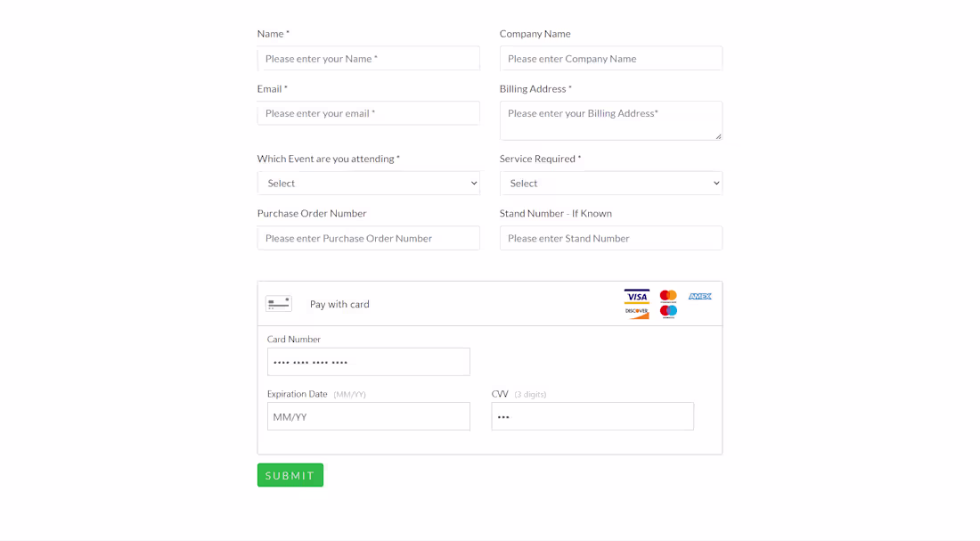Click the Pay with card header
Screen dimensions: 980x541
pos(339,304)
